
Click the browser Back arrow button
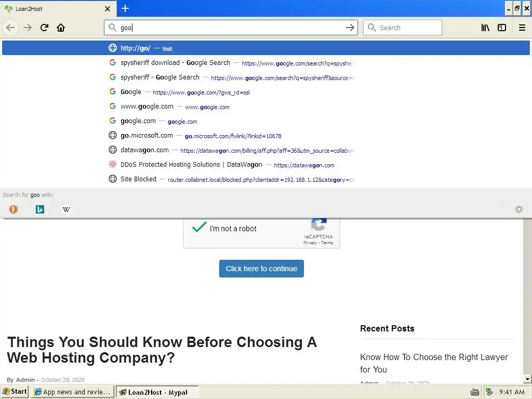(10, 28)
